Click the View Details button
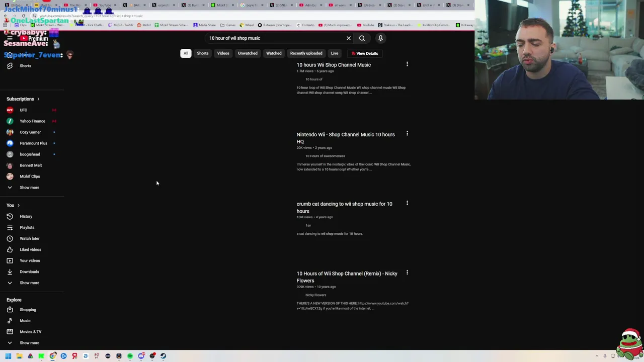Viewport: 644px width, 362px height. (365, 53)
